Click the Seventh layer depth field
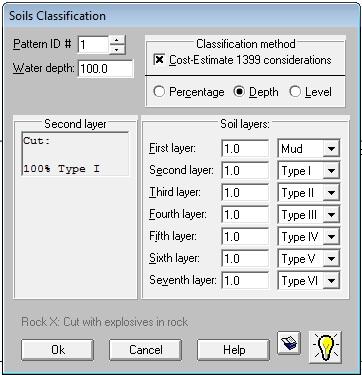Viewport: 362px width, 375px height. pos(245,281)
